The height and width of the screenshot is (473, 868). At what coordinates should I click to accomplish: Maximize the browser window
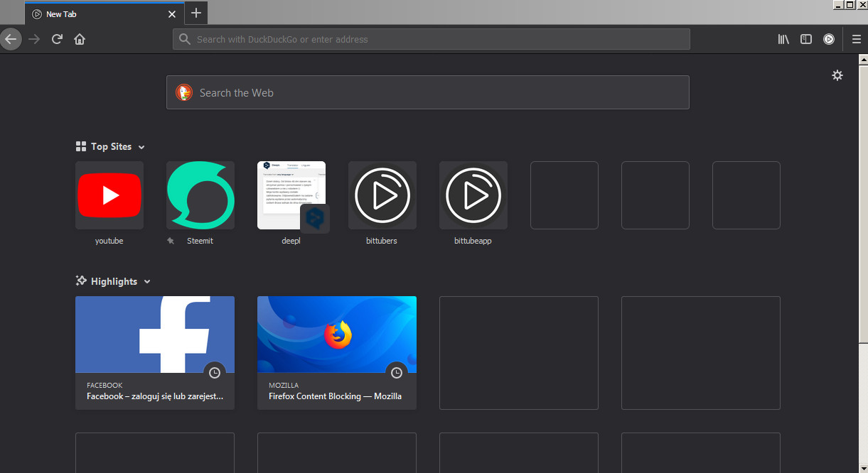[850, 4]
